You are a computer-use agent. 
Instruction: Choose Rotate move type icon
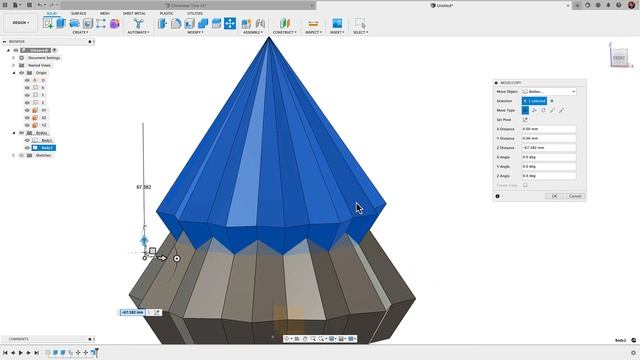coord(543,110)
